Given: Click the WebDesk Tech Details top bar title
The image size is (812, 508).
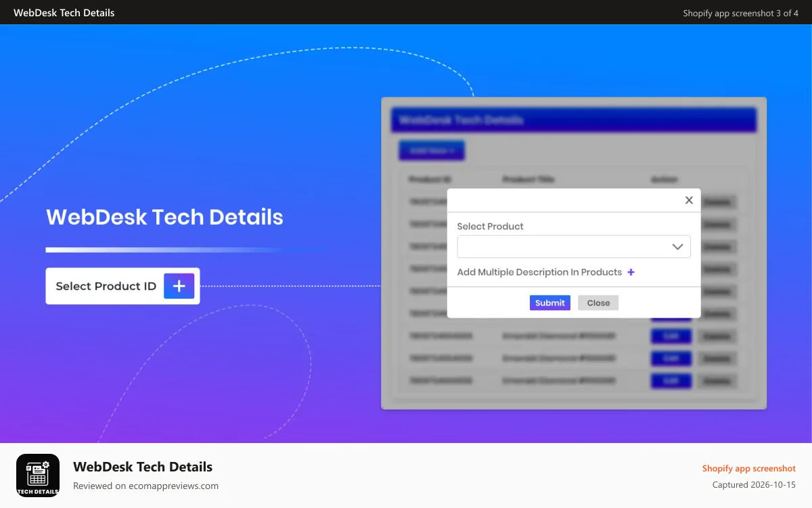Looking at the screenshot, I should coord(64,13).
